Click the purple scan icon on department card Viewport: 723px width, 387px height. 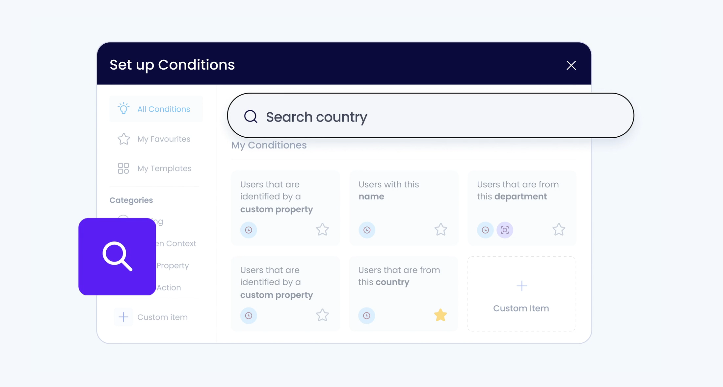505,230
